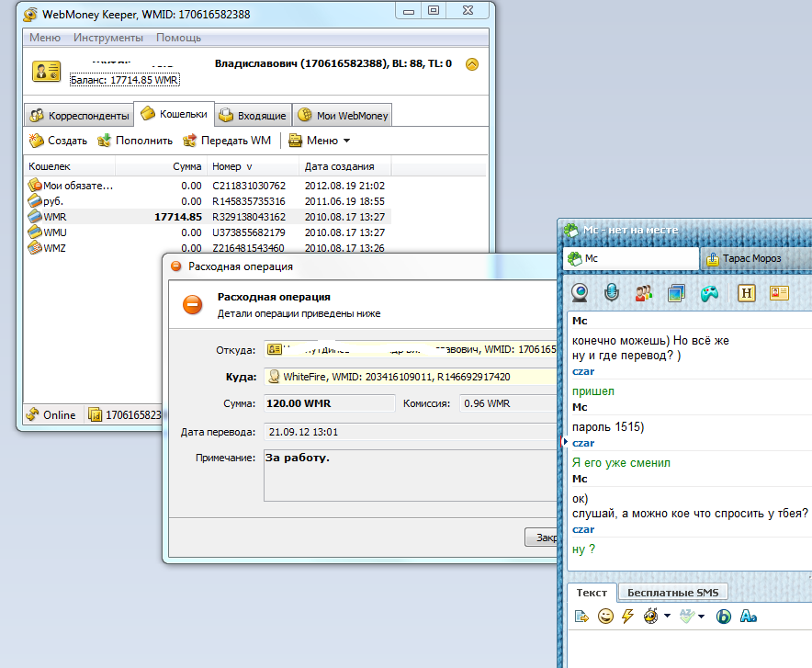The width and height of the screenshot is (812, 668).
Task: Open the smiley emoticon picker
Action: coord(605,617)
